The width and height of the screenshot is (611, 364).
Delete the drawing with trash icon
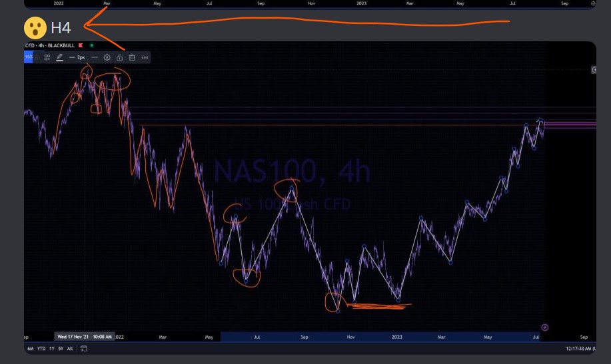click(x=132, y=58)
